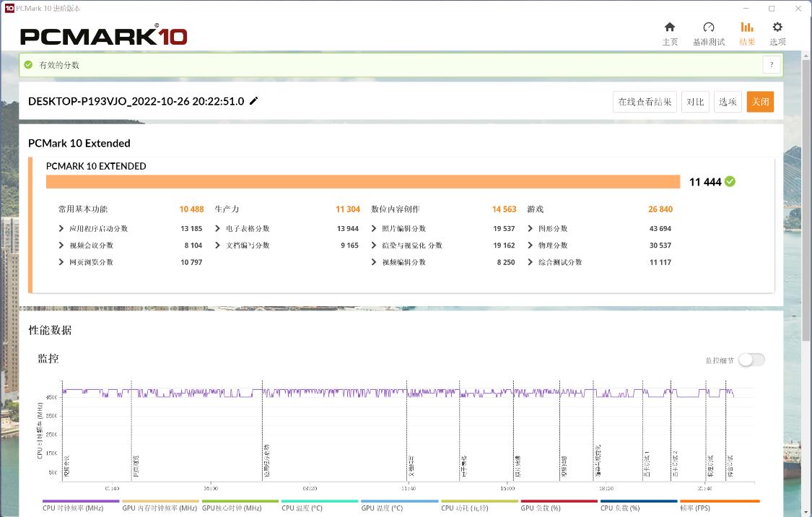
Task: Expand the 电子表格分数 row
Action: pyautogui.click(x=218, y=229)
